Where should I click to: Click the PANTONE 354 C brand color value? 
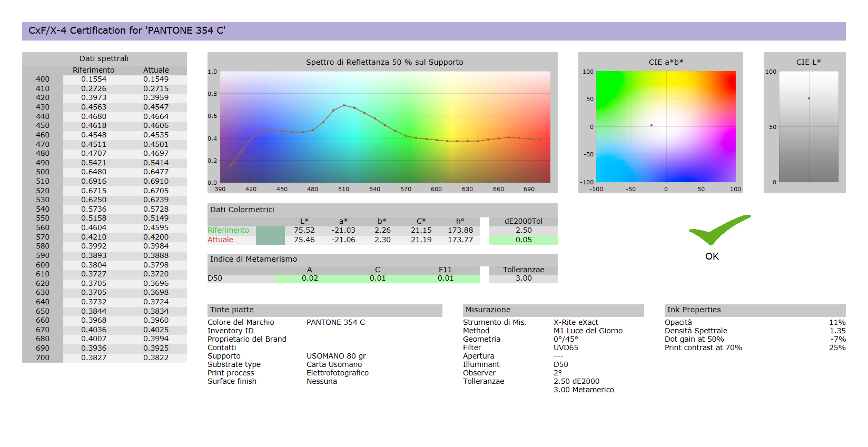pyautogui.click(x=335, y=322)
